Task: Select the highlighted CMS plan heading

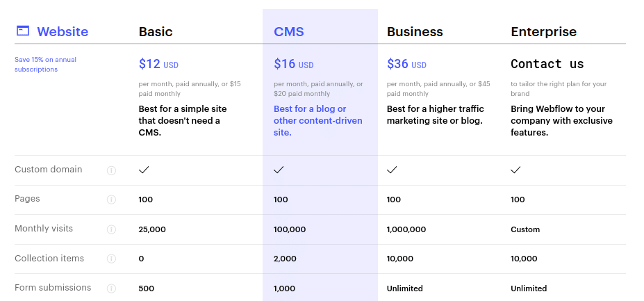Action: pyautogui.click(x=289, y=32)
